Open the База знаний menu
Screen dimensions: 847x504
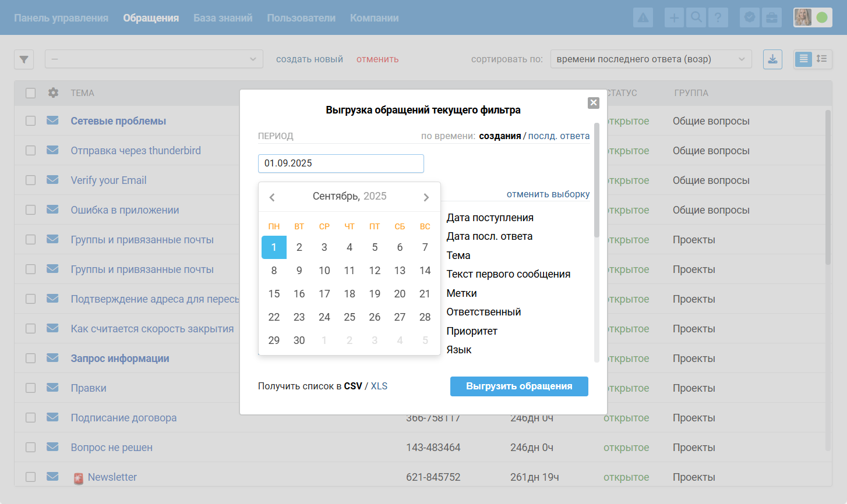click(223, 18)
